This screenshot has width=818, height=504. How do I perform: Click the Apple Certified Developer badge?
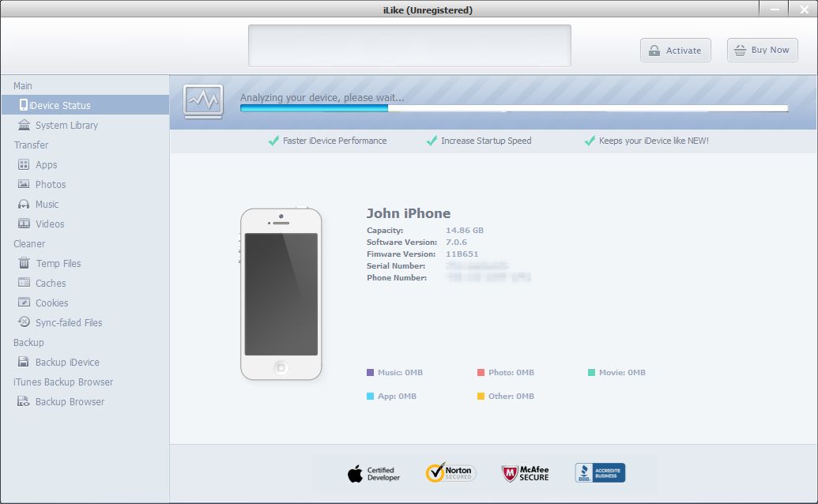(x=374, y=474)
